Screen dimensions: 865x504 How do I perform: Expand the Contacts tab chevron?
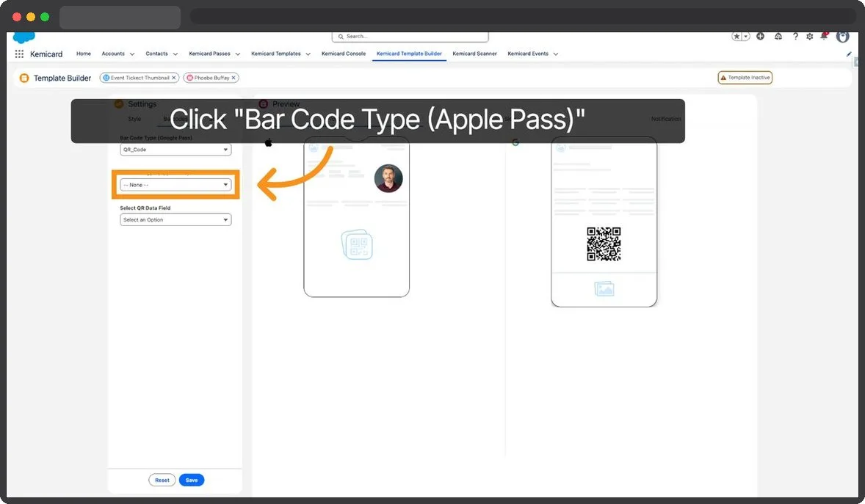pyautogui.click(x=175, y=54)
